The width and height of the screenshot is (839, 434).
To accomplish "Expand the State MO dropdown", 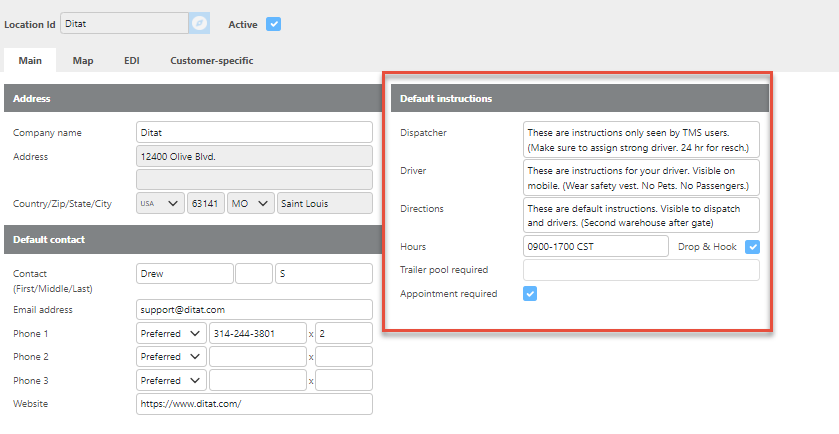I will coord(250,204).
